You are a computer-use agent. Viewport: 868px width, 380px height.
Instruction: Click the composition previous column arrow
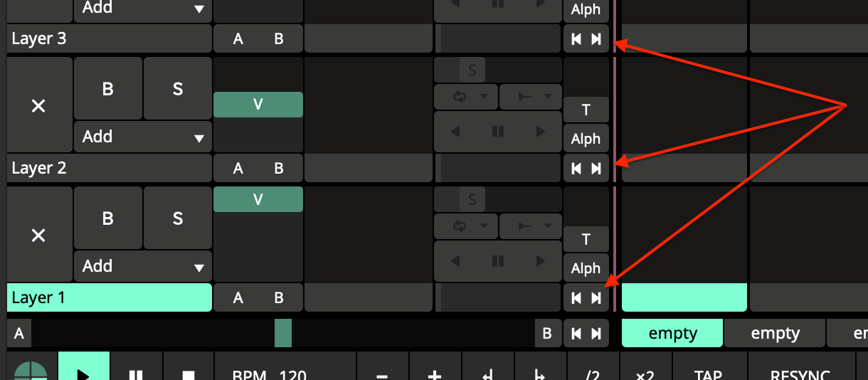pos(576,333)
